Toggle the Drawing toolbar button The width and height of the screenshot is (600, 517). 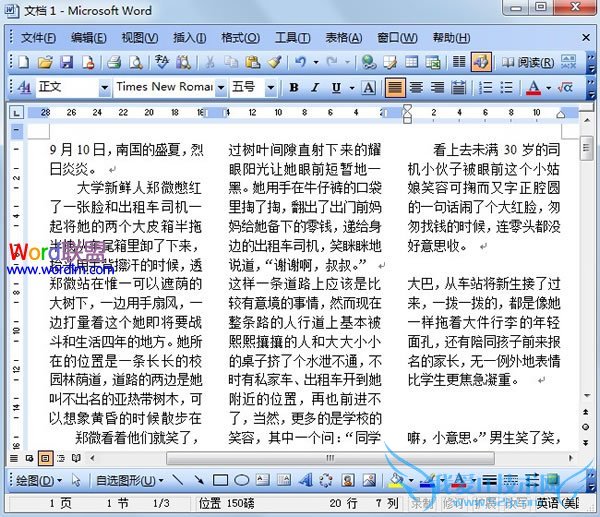pyautogui.click(x=481, y=62)
